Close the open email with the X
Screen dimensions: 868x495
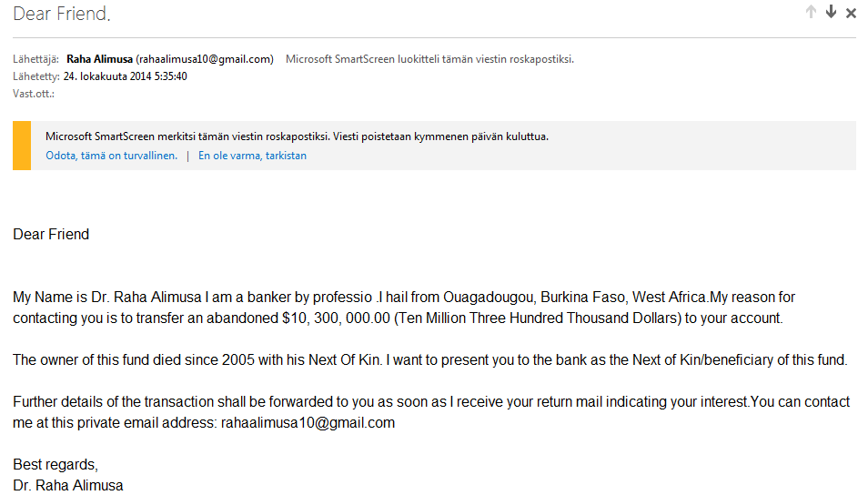coord(851,13)
